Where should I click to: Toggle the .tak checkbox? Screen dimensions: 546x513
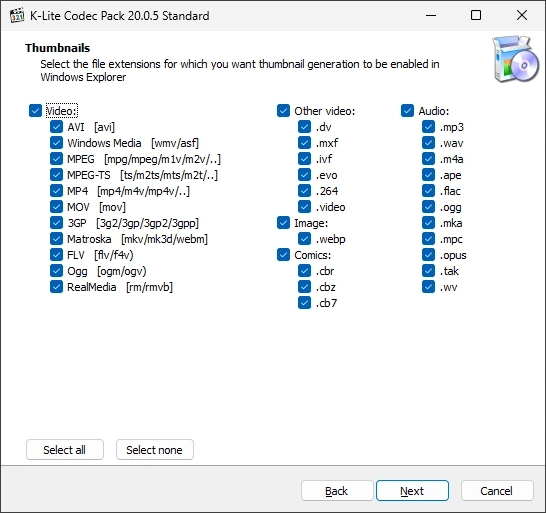[428, 271]
